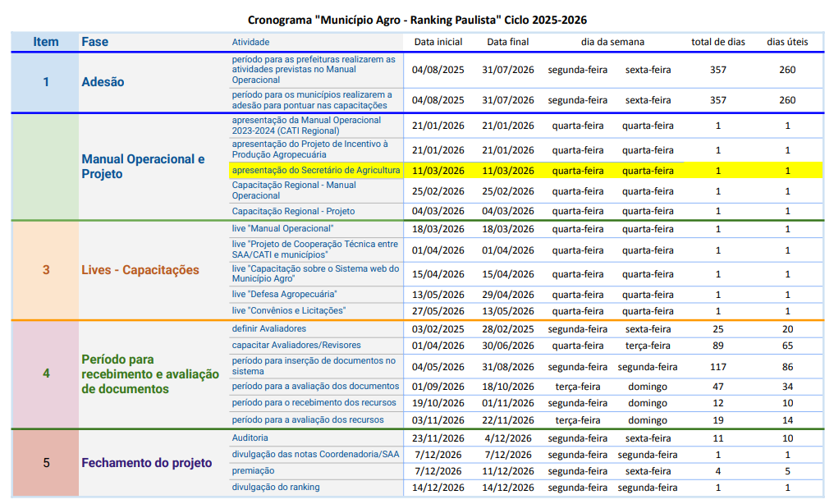
Task: Select the 'Capacitação Regional - Projeto' activity
Action: pos(293,211)
